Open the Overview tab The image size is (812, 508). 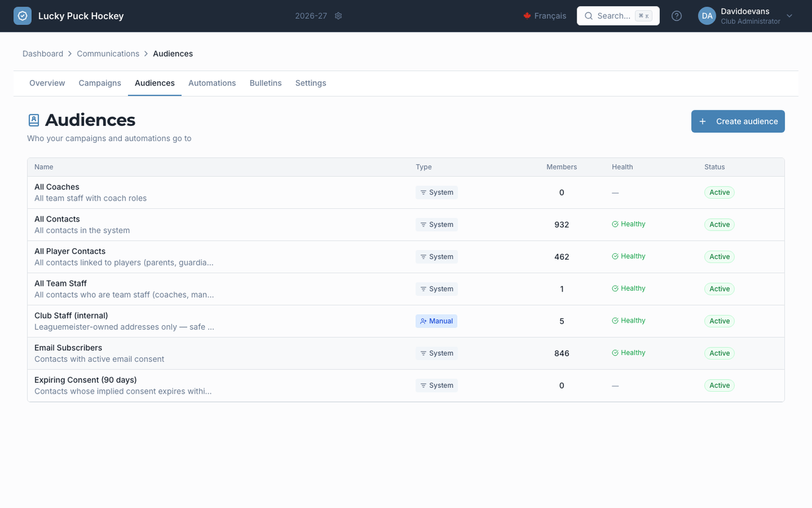[47, 83]
